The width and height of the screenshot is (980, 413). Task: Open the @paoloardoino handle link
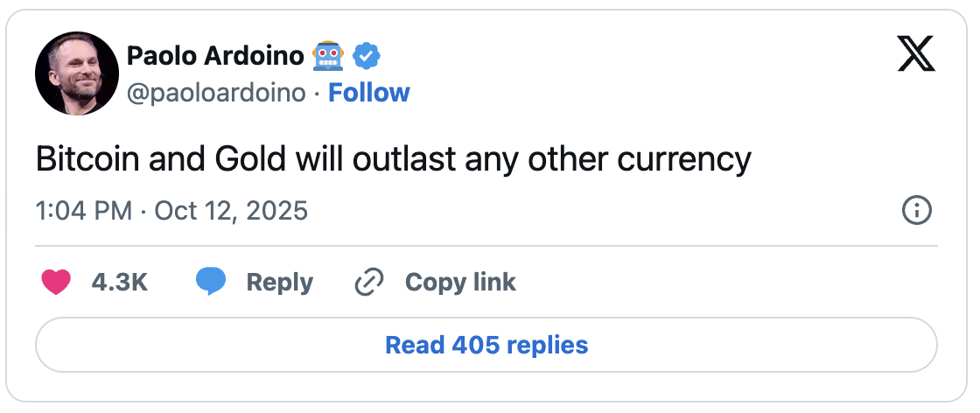click(x=216, y=93)
